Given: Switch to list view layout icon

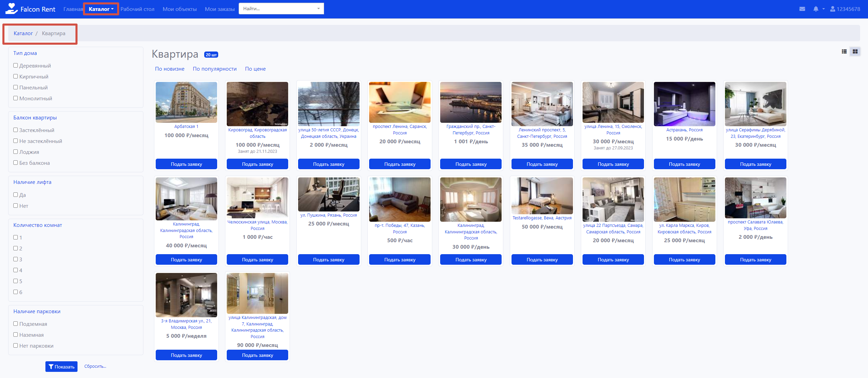Looking at the screenshot, I should pos(844,52).
